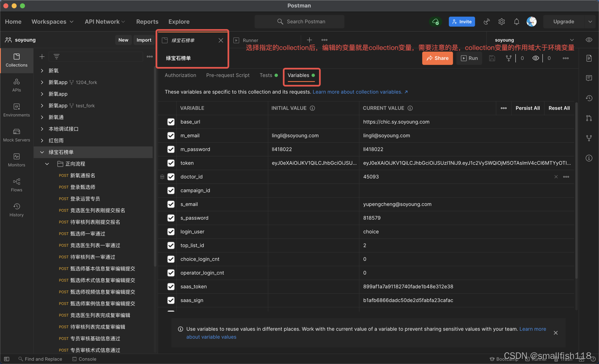Viewport: 599px width, 364px height.
Task: Expand the 新氧 collection
Action: pos(42,71)
